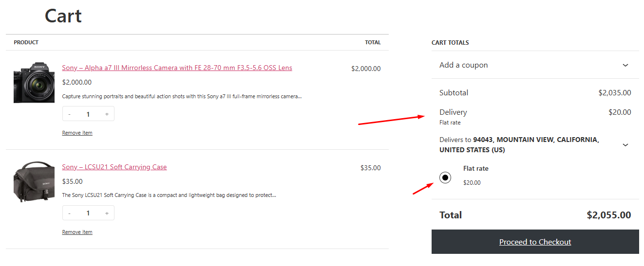
Task: Click the $2,055.00 total amount
Action: [609, 215]
